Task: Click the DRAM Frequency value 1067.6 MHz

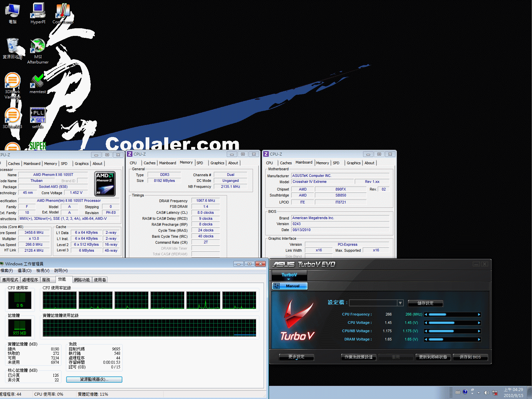Action: [205, 201]
